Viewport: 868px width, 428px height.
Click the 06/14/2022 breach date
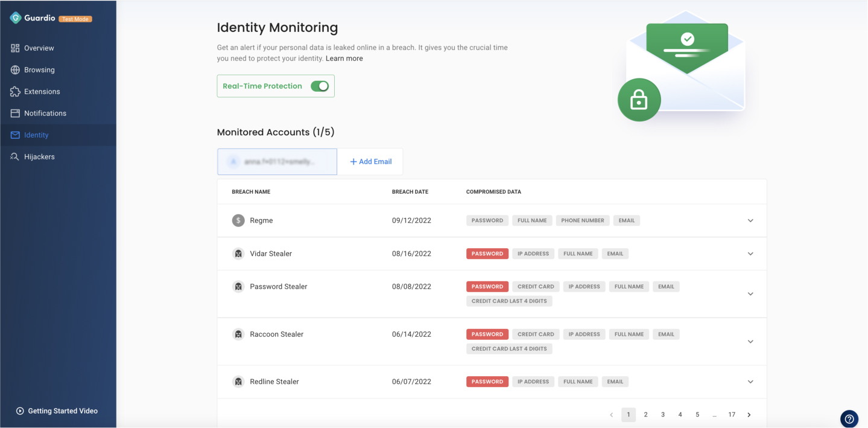[411, 334]
